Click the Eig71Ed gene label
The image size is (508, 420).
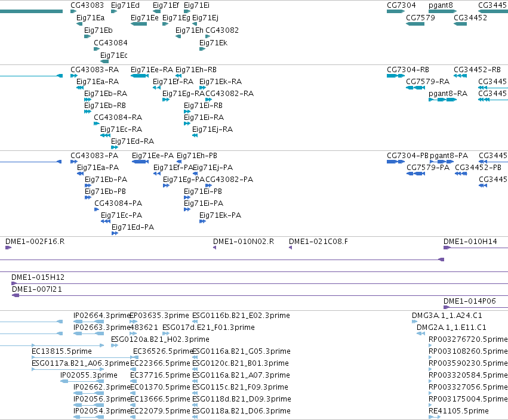click(125, 5)
